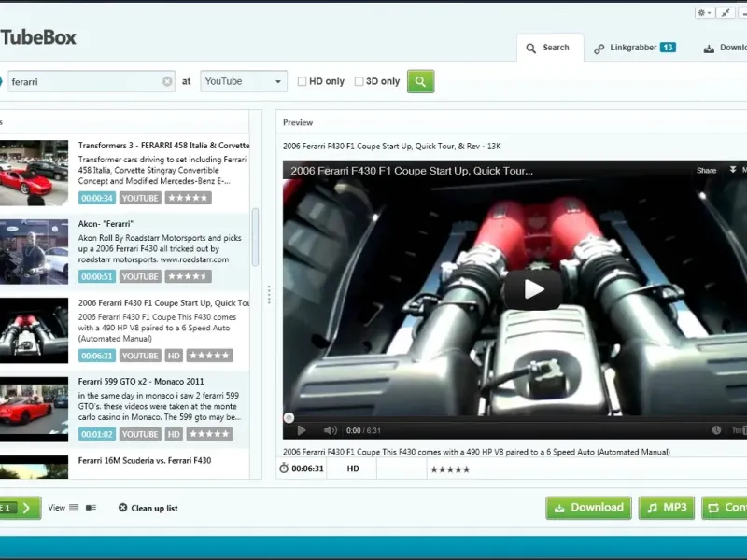Open the settings gear menu
Viewport: 747px width, 560px height.
(x=704, y=13)
